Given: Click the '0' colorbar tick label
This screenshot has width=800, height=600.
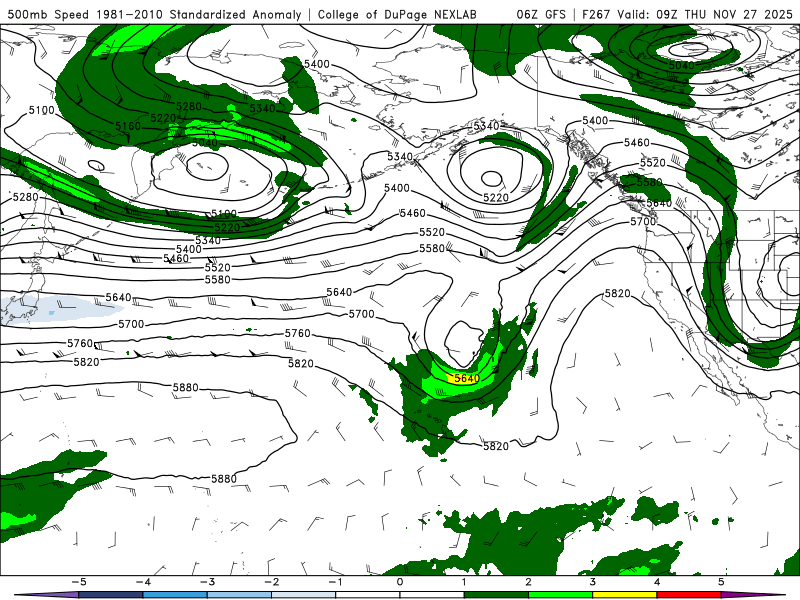Looking at the screenshot, I should (x=400, y=582).
